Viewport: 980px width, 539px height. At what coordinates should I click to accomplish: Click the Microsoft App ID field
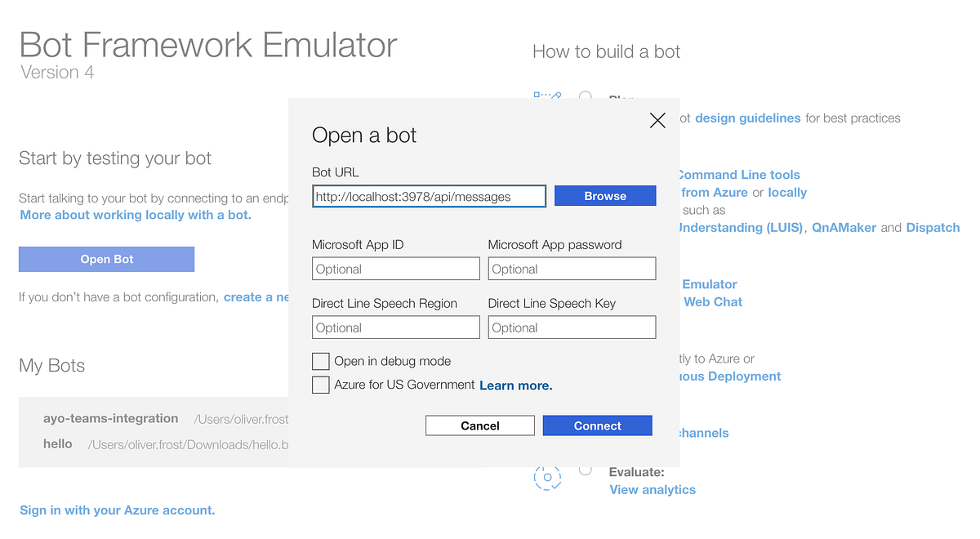395,269
